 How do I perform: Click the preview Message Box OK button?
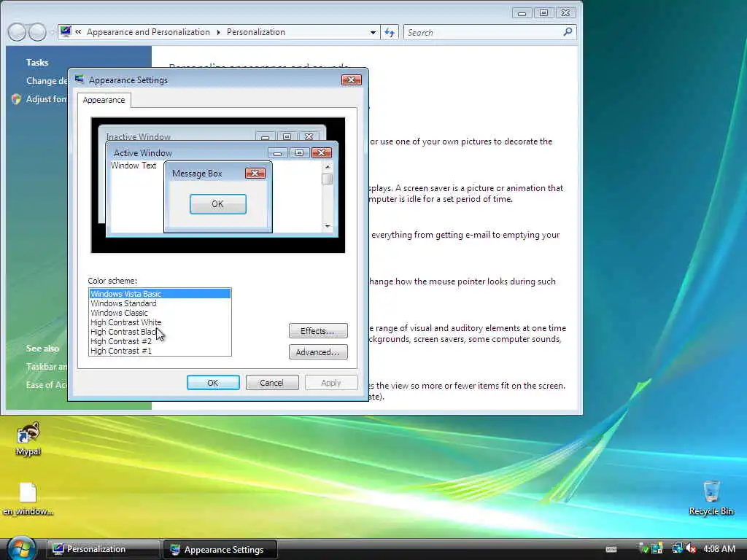(x=217, y=204)
